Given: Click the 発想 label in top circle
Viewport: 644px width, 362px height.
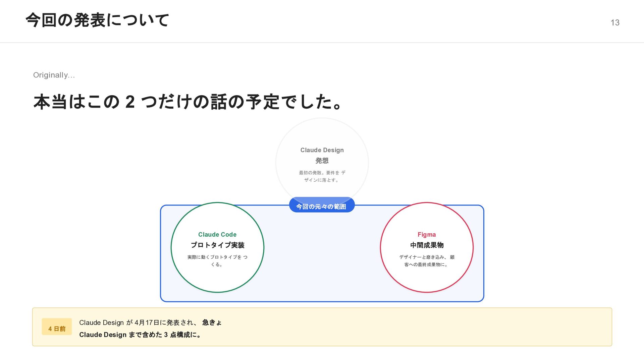Looking at the screenshot, I should [322, 161].
